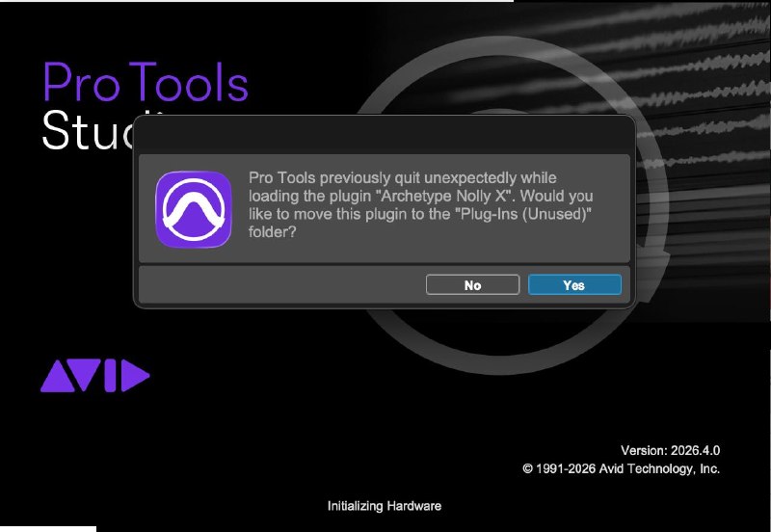This screenshot has width=771, height=532.
Task: Click the blank button bar area beside No
Action: tap(282, 284)
